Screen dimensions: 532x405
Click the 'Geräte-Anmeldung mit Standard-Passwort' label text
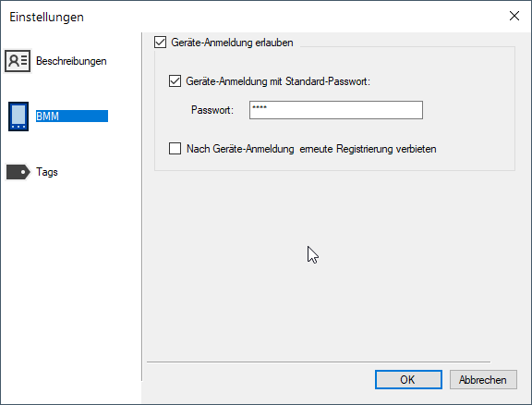click(x=278, y=81)
